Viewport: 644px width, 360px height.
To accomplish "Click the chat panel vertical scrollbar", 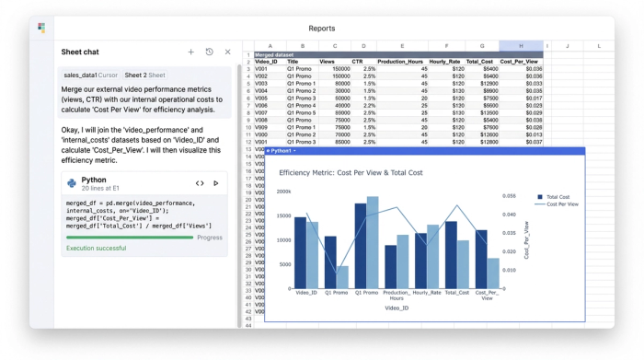I will click(x=239, y=196).
